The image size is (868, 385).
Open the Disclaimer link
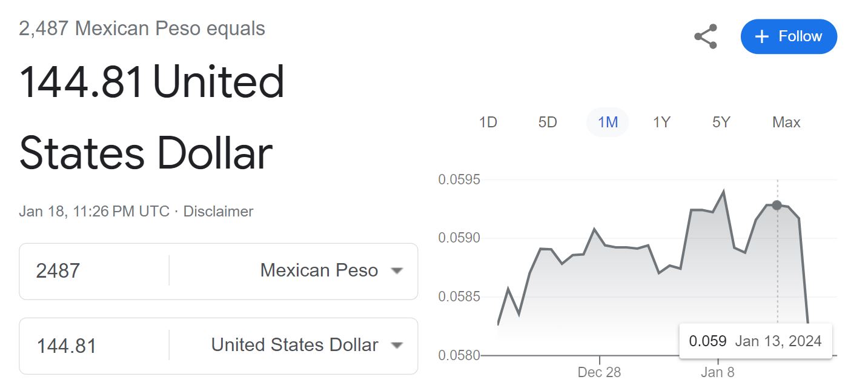point(218,212)
